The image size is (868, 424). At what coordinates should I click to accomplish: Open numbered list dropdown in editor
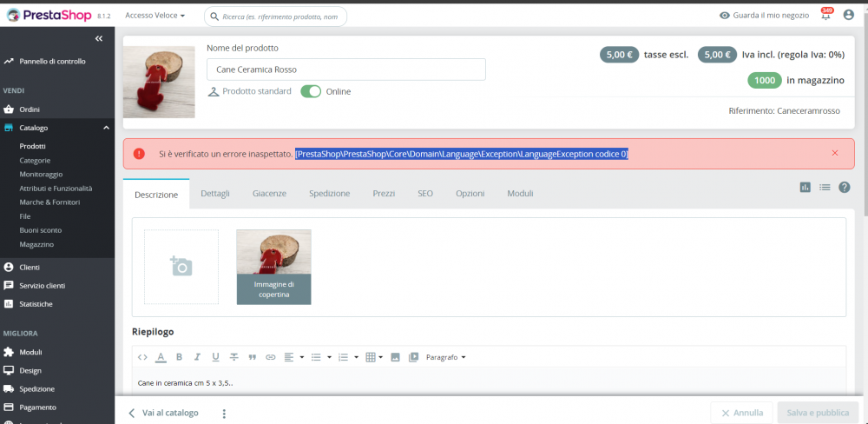pyautogui.click(x=348, y=357)
